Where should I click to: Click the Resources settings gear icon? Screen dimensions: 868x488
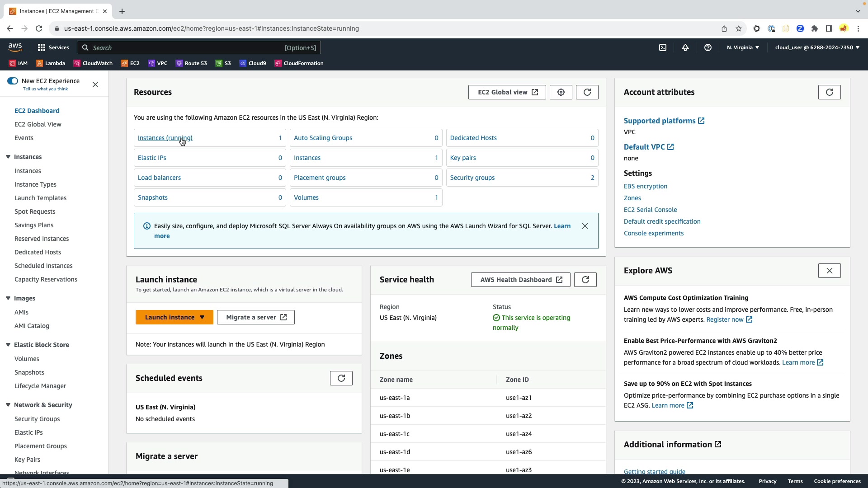coord(561,92)
